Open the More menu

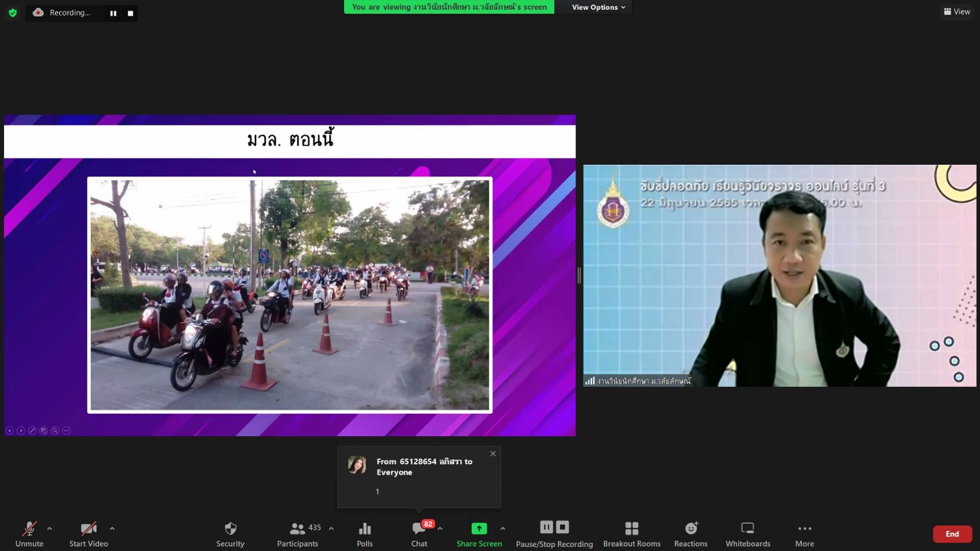[804, 534]
